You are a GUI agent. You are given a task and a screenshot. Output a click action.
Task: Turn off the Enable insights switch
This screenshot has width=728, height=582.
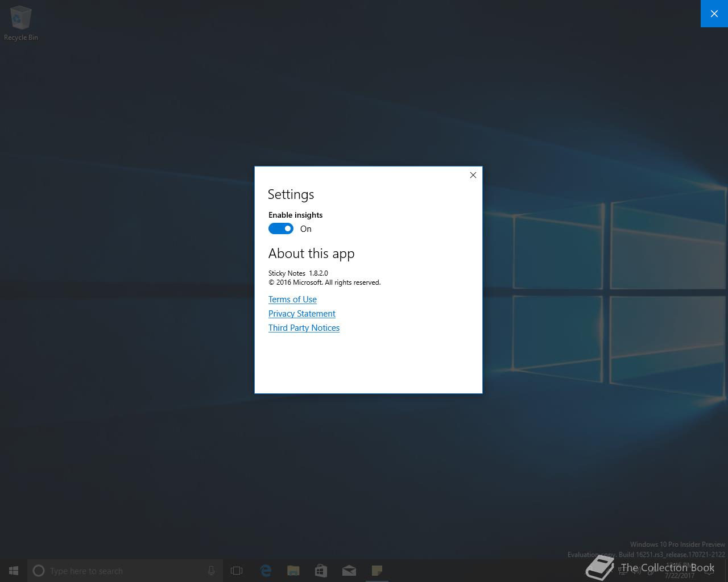coord(281,228)
